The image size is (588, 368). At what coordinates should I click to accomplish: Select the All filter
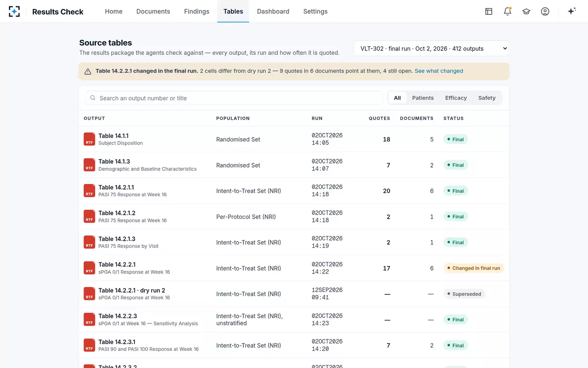coord(397,98)
